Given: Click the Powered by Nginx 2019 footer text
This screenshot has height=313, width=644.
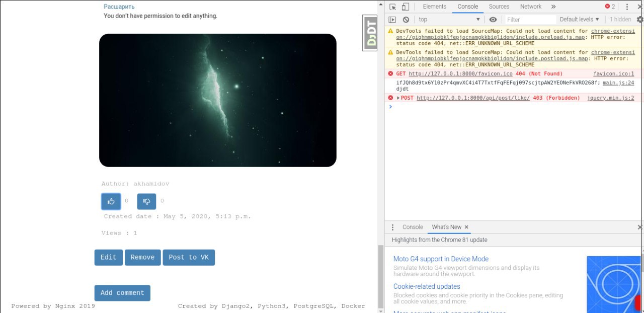Looking at the screenshot, I should [x=53, y=306].
